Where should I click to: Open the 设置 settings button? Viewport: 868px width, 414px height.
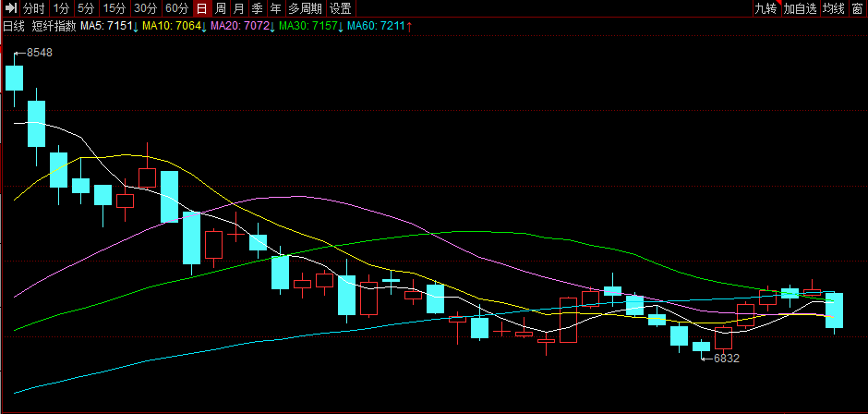(341, 8)
